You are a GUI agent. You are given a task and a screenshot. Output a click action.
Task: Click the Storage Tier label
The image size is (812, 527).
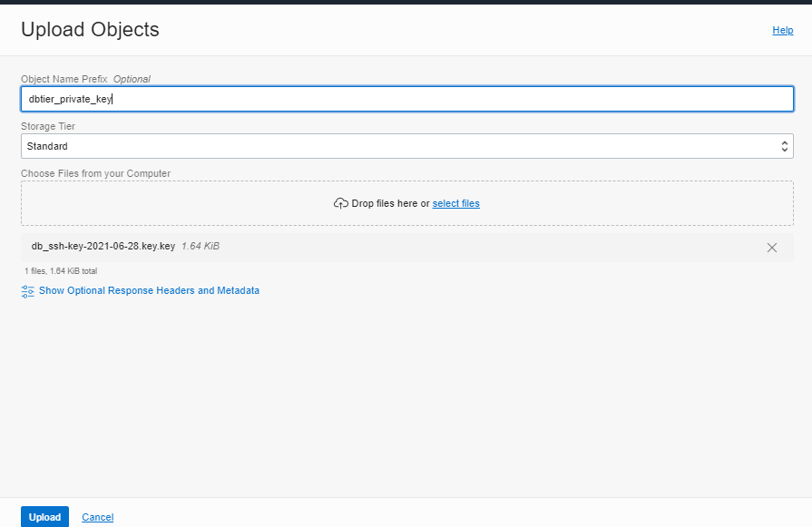(x=48, y=126)
